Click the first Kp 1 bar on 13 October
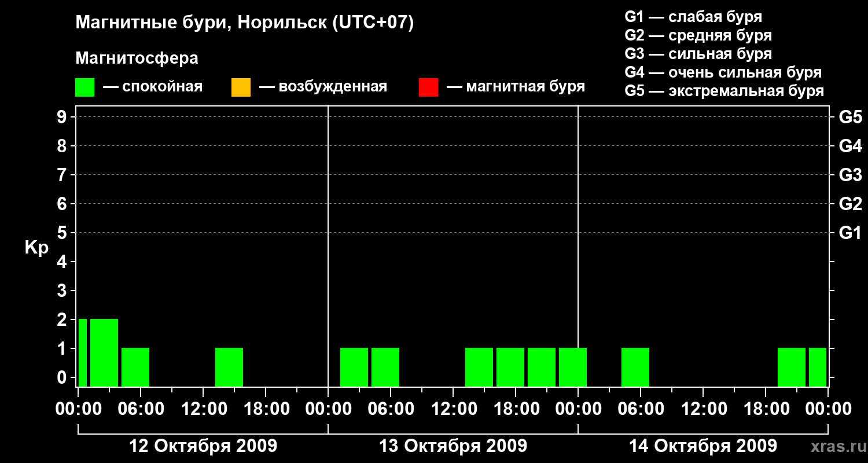The height and width of the screenshot is (463, 868). tap(354, 367)
